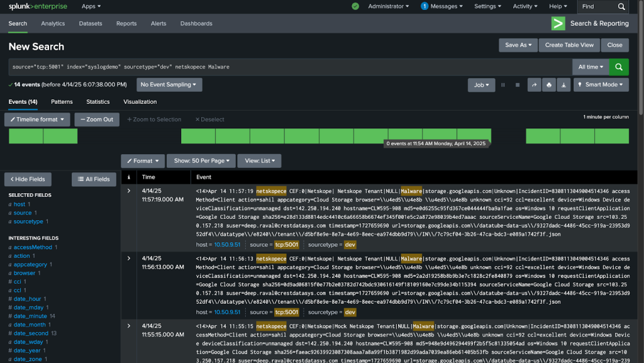Click the Hide Fields button

tap(28, 179)
